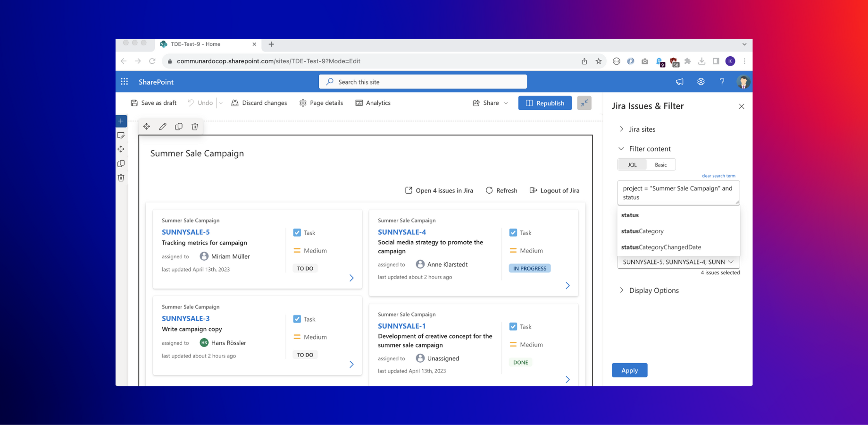
Task: Click the Refresh button
Action: 501,190
